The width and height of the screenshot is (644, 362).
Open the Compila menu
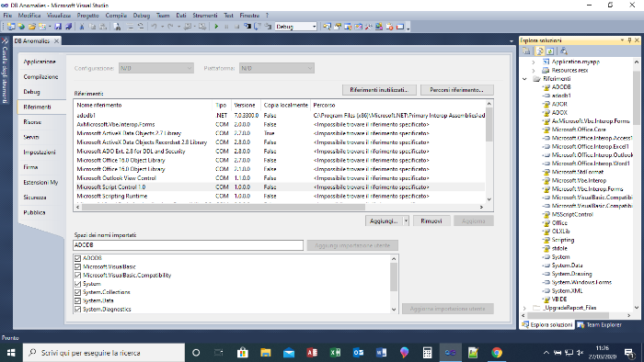pyautogui.click(x=116, y=16)
